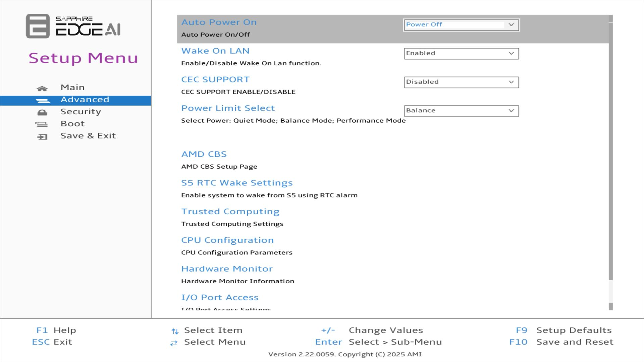
Task: Click the Save & Exit arrow icon
Action: [x=42, y=137]
